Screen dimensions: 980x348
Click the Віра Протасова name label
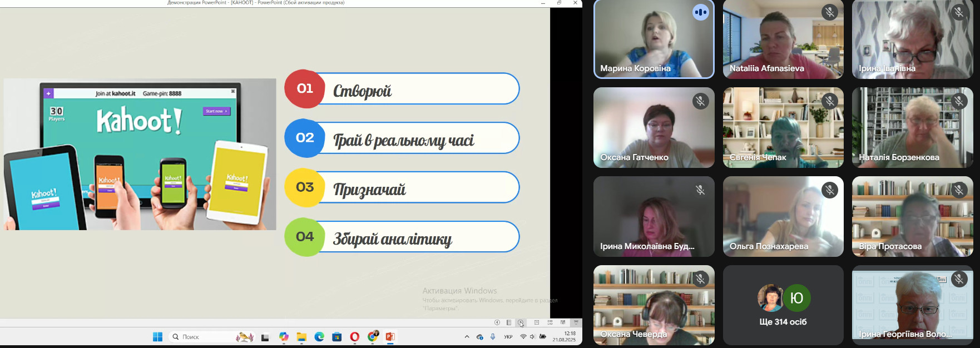(x=890, y=246)
